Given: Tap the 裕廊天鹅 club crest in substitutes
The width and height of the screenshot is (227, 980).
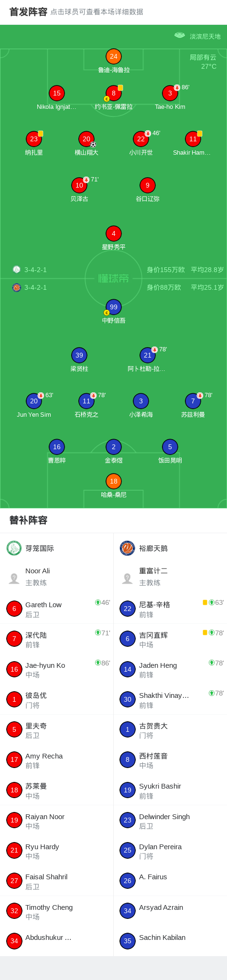Looking at the screenshot, I should click(127, 548).
